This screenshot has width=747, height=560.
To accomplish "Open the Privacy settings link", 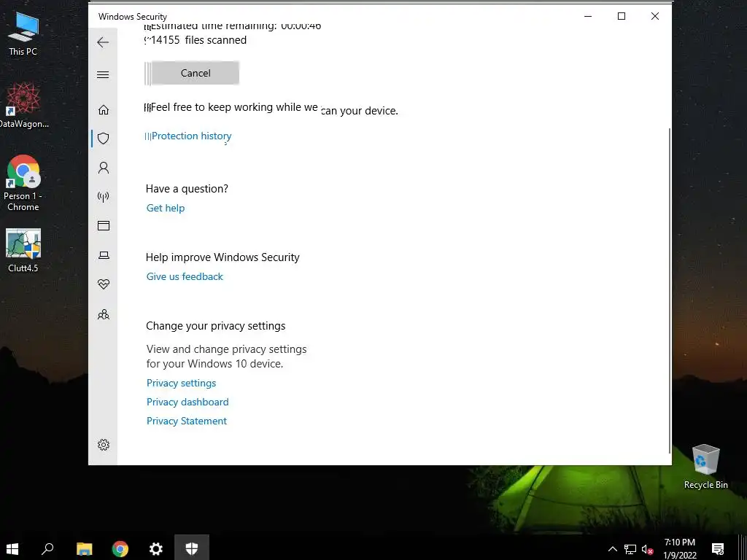I will (x=181, y=384).
